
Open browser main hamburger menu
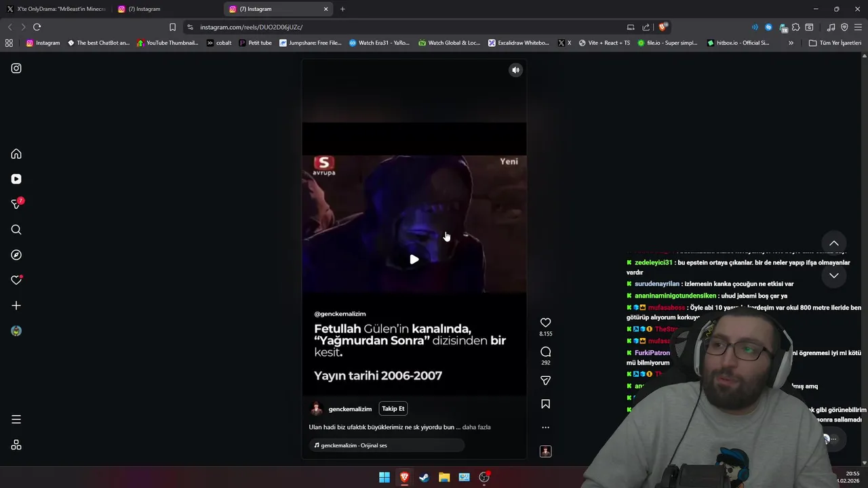(x=858, y=27)
